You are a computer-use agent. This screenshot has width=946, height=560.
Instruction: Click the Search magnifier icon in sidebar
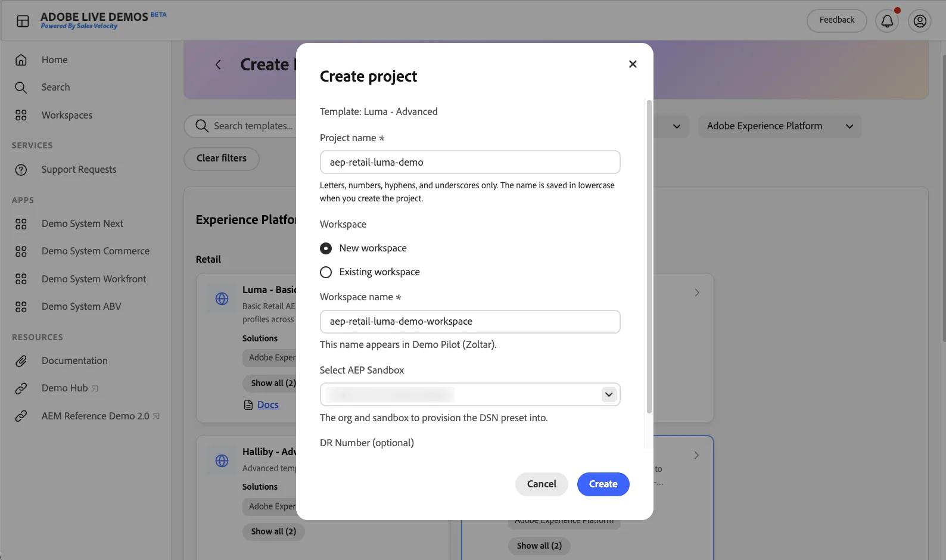pos(21,88)
